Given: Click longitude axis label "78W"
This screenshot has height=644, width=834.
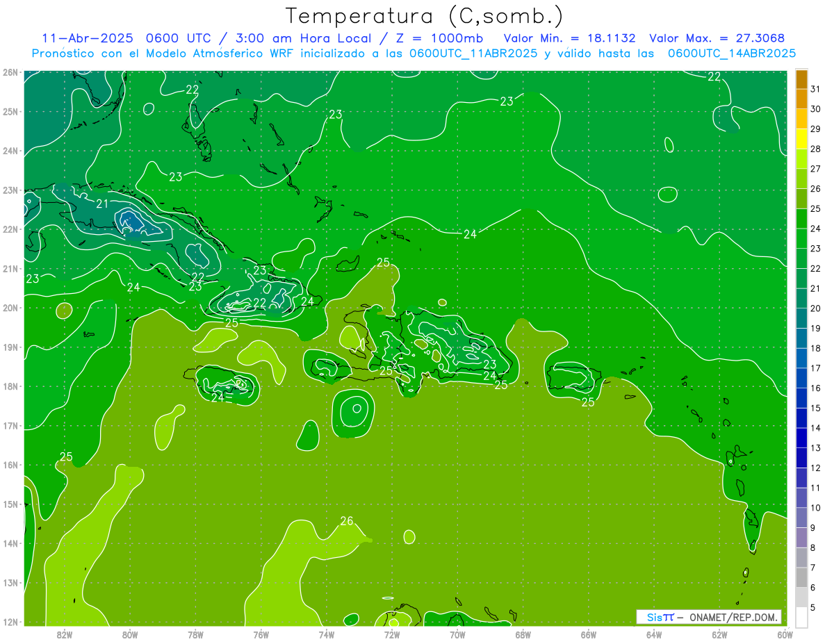Looking at the screenshot, I should click(x=195, y=634).
